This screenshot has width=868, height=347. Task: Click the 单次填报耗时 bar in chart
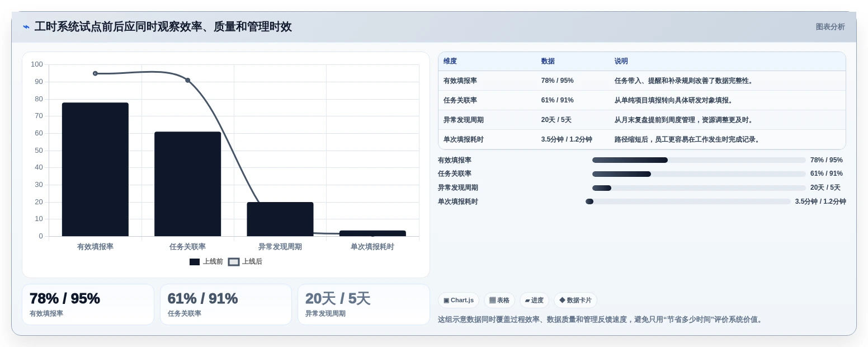click(372, 233)
